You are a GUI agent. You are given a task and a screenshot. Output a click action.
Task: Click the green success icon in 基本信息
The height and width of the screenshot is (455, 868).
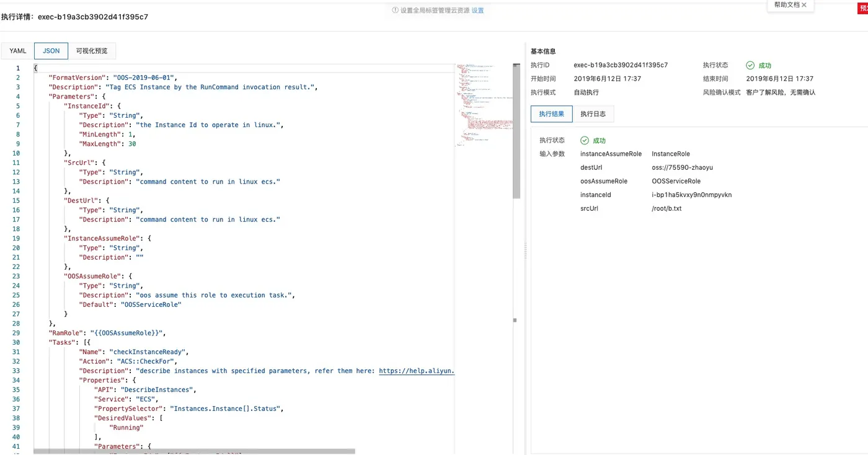coord(750,65)
